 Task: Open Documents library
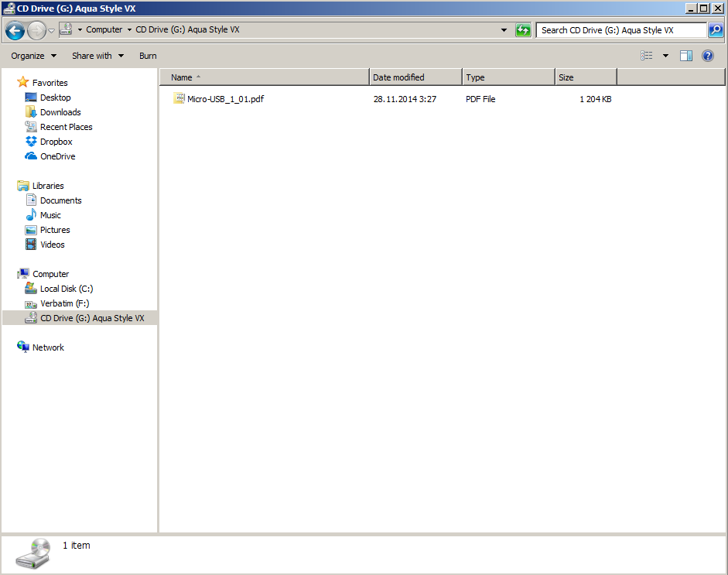[x=61, y=200]
